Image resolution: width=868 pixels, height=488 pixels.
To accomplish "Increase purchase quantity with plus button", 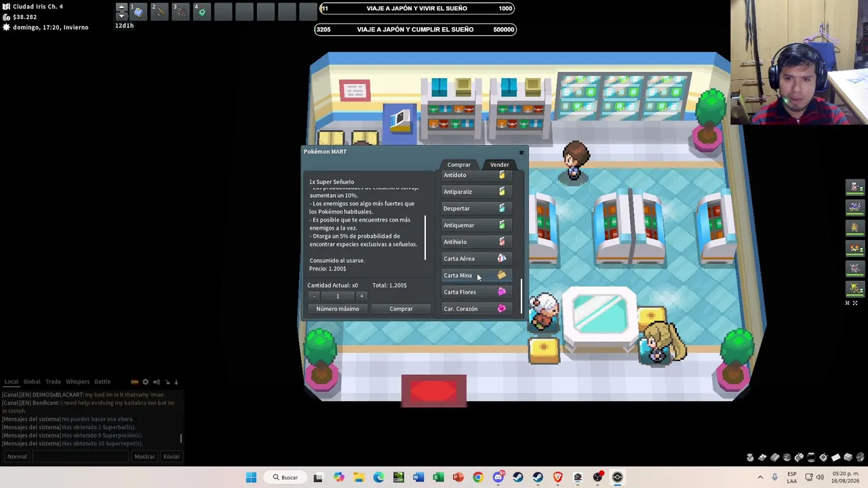I will coord(361,296).
